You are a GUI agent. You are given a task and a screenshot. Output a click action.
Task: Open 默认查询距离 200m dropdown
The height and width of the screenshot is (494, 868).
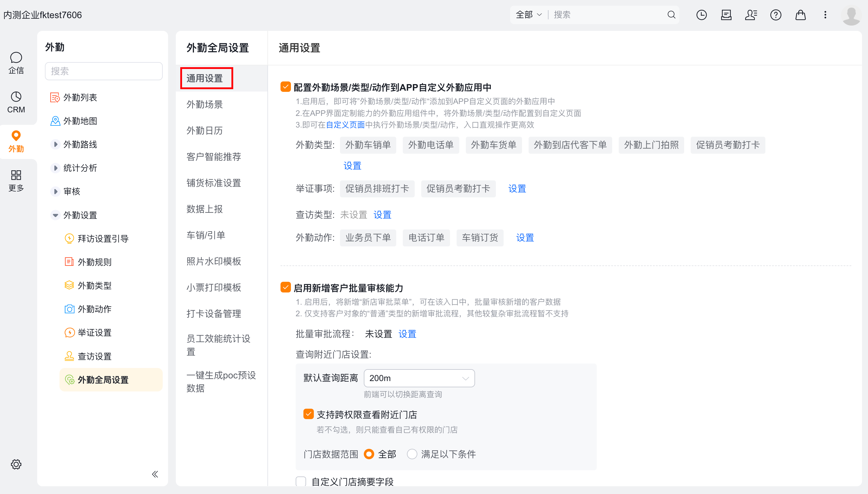tap(419, 378)
